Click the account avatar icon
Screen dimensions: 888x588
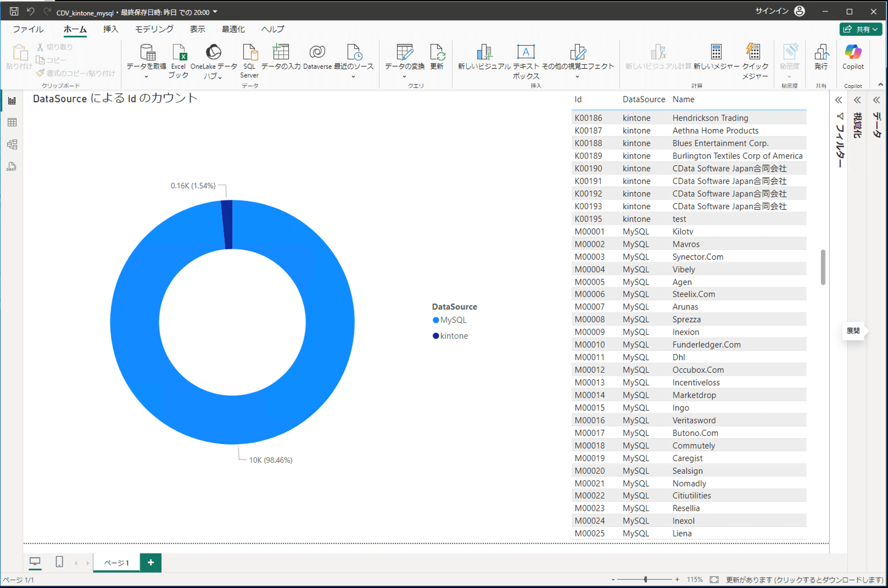(800, 11)
